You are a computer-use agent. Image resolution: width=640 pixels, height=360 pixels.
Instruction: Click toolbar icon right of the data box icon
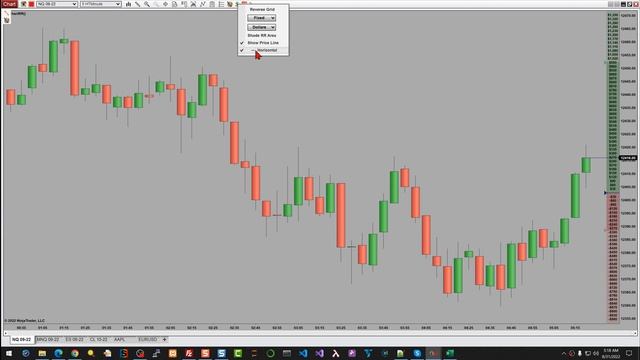tap(184, 4)
